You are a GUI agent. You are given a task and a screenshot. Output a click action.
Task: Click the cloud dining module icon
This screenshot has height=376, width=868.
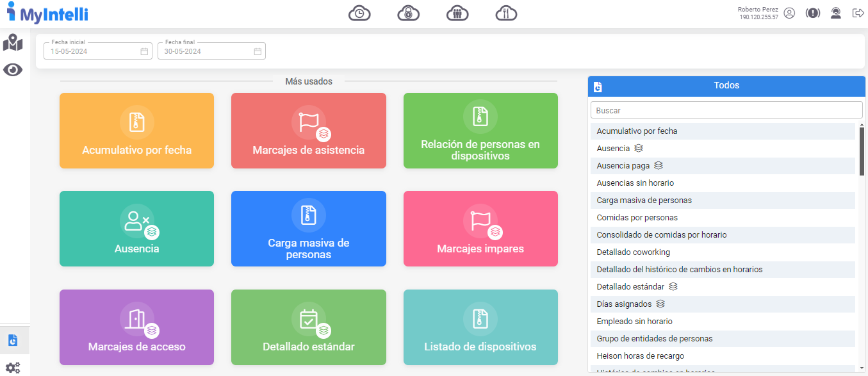[x=506, y=13]
